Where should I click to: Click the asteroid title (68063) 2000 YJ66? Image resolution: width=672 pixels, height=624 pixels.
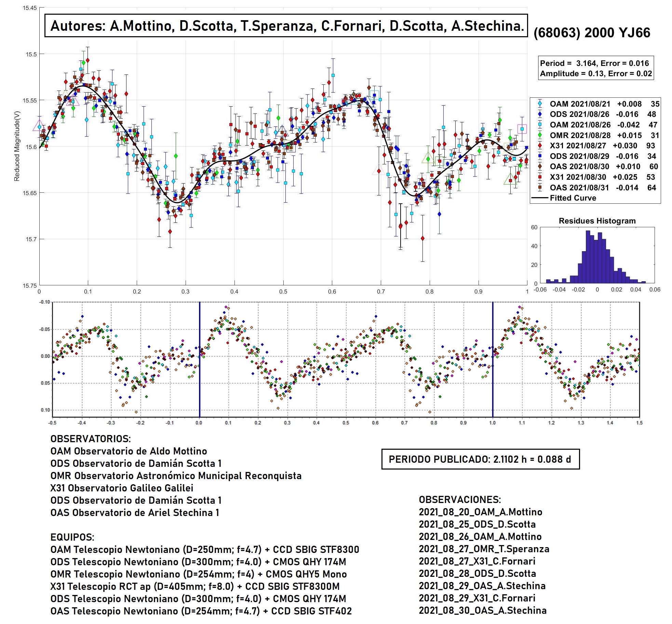592,33
